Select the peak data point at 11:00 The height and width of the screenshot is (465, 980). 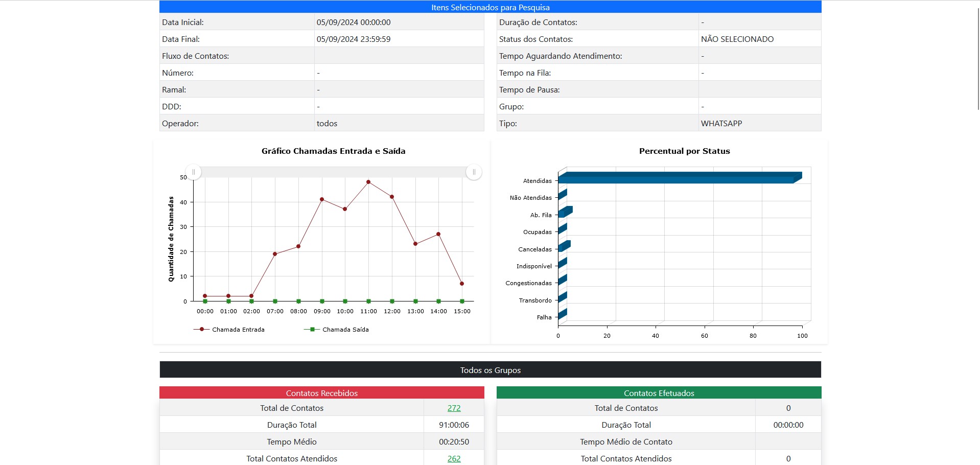(368, 182)
